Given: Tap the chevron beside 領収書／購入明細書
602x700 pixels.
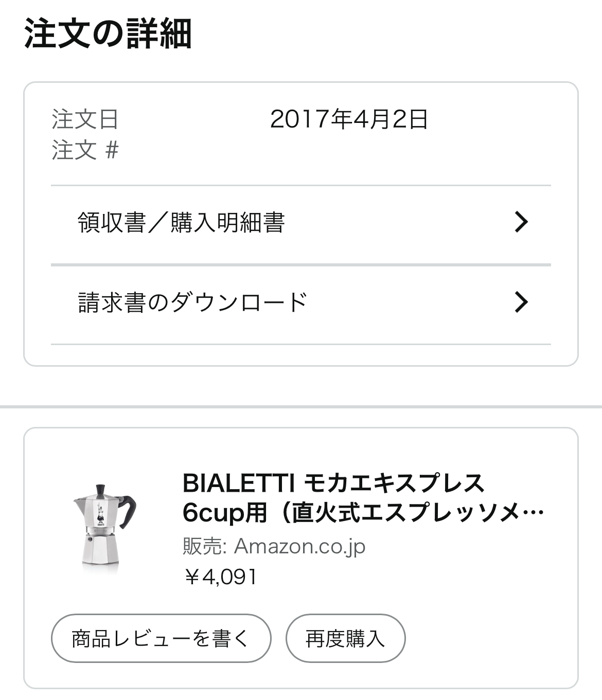Looking at the screenshot, I should [x=521, y=222].
